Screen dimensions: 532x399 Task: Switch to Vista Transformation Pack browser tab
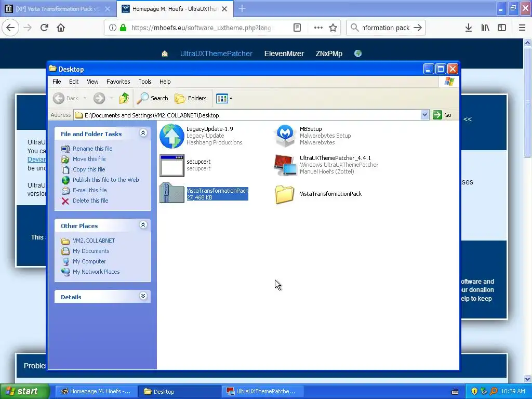click(x=58, y=9)
